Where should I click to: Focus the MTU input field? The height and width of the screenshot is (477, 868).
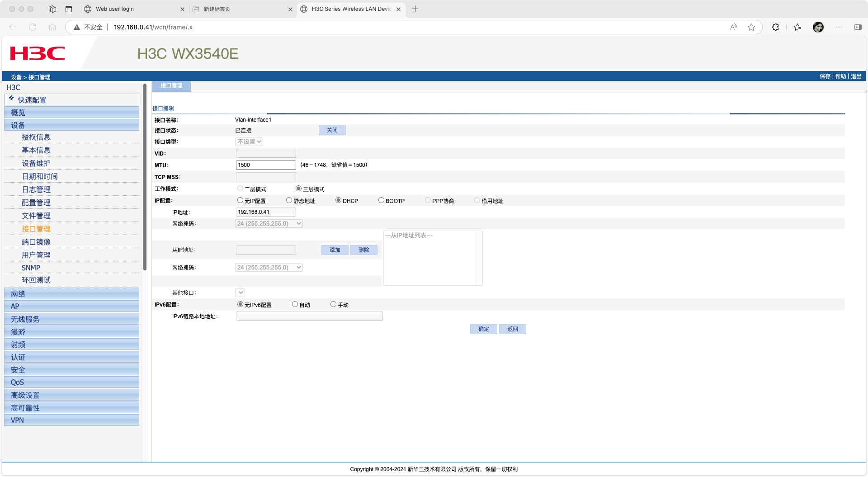(266, 165)
